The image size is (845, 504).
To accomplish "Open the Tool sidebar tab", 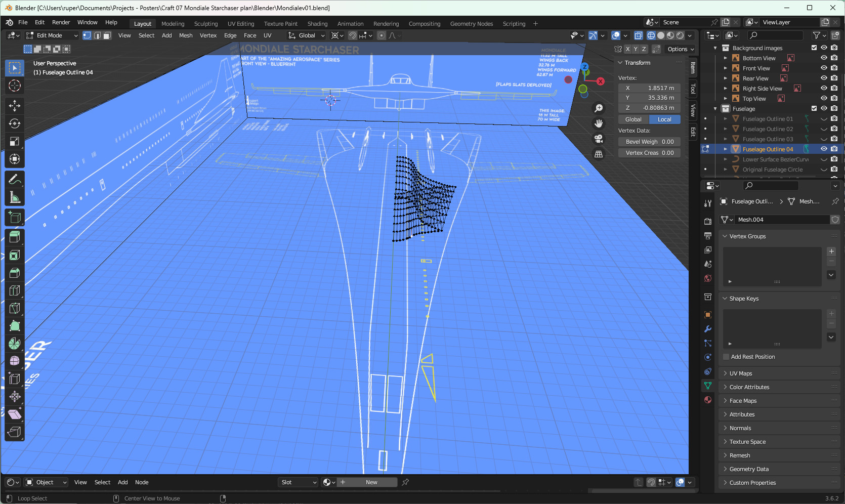I will [x=693, y=89].
